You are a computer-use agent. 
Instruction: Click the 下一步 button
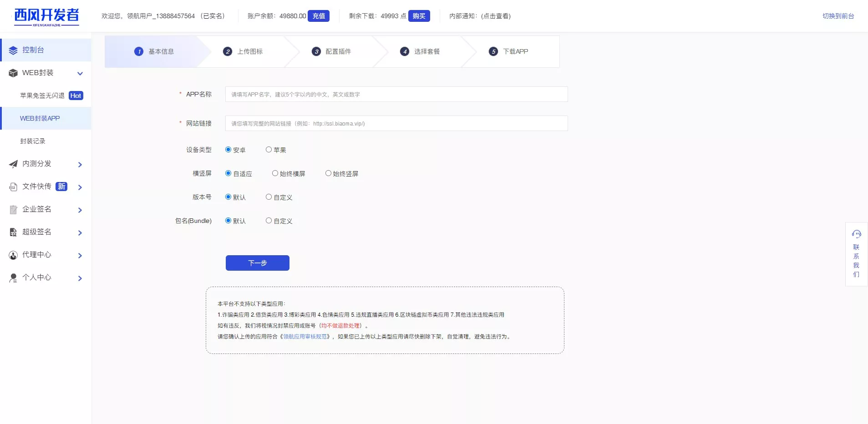click(x=257, y=263)
